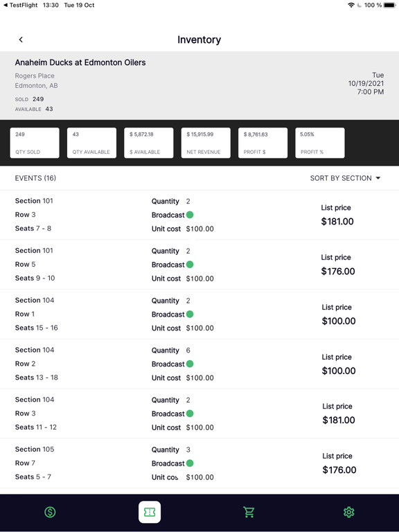Return to TestFlight in status bar
The height and width of the screenshot is (532, 399).
pyautogui.click(x=20, y=5)
